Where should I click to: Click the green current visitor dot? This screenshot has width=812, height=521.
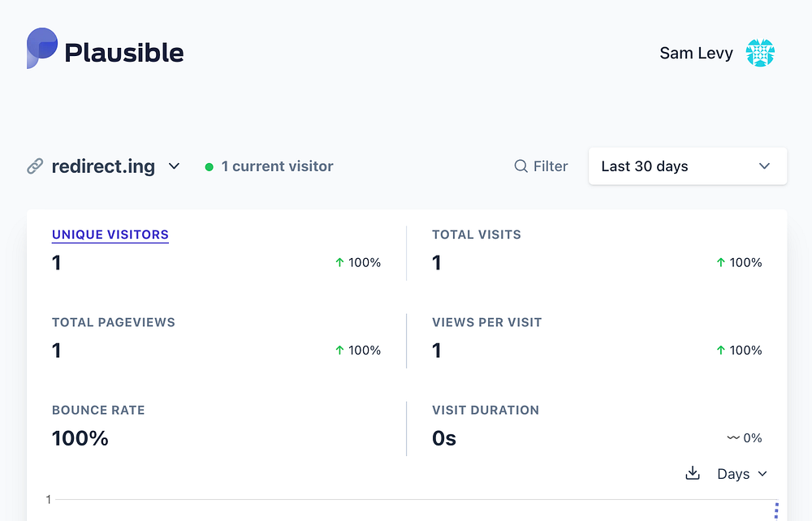tap(209, 167)
